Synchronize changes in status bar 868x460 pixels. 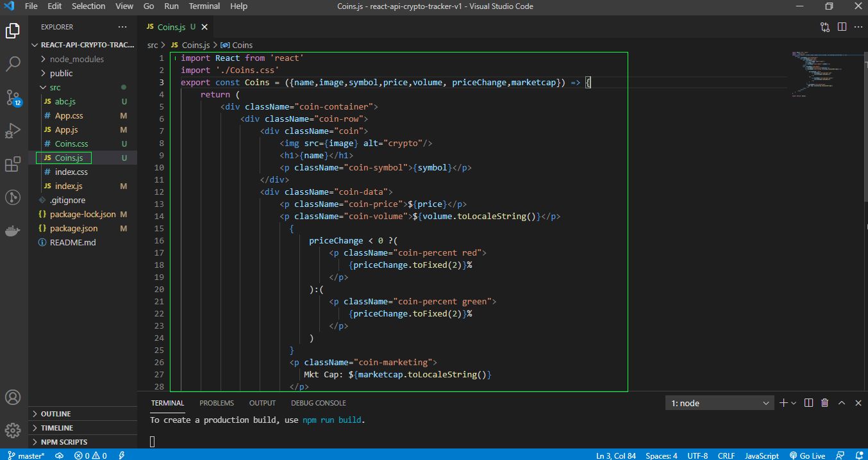click(59, 456)
